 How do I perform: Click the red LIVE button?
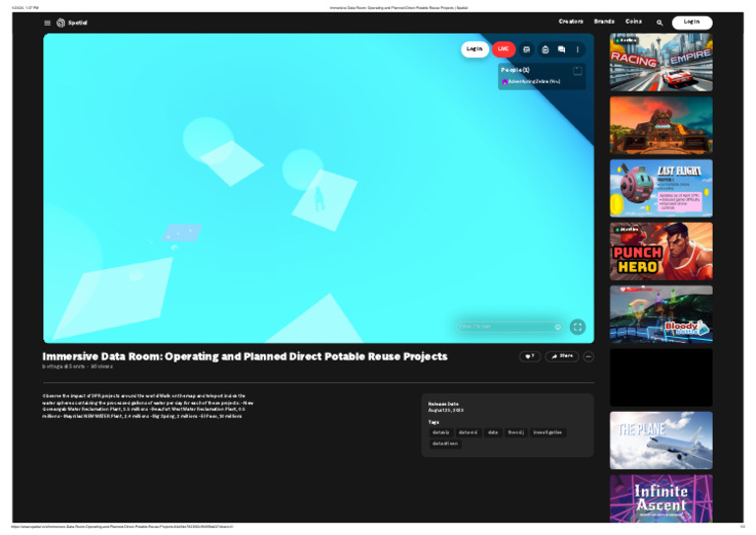(503, 49)
